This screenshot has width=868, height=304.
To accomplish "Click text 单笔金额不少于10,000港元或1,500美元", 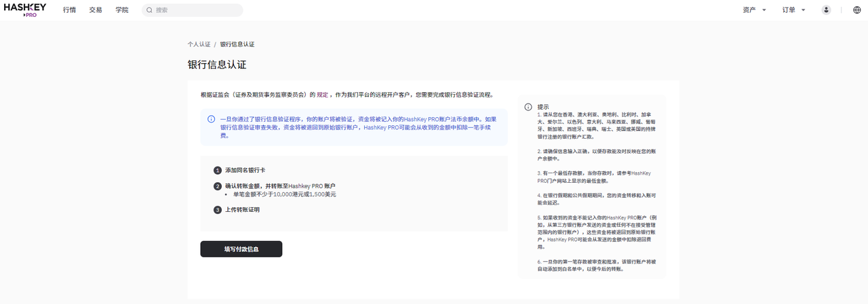I will 285,194.
